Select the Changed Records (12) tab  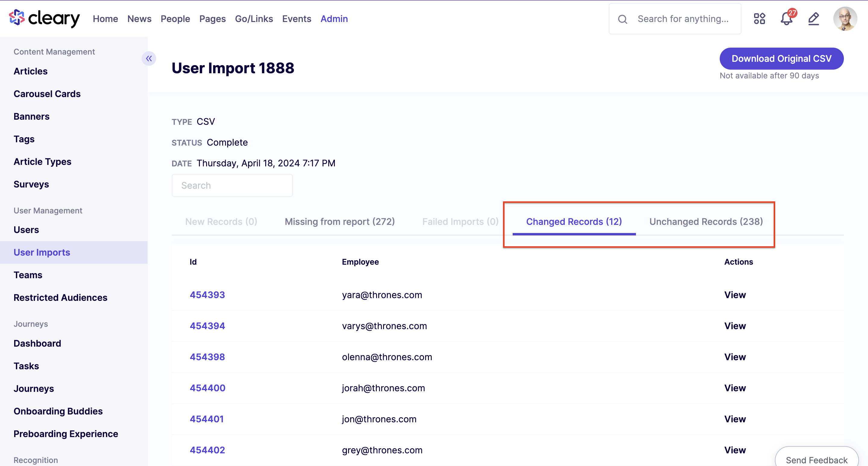tap(574, 222)
